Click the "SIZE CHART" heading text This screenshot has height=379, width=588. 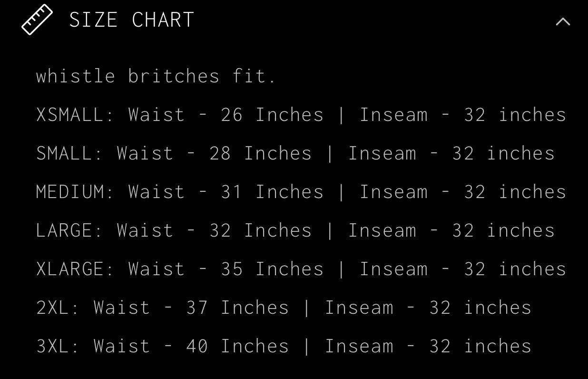point(132,20)
